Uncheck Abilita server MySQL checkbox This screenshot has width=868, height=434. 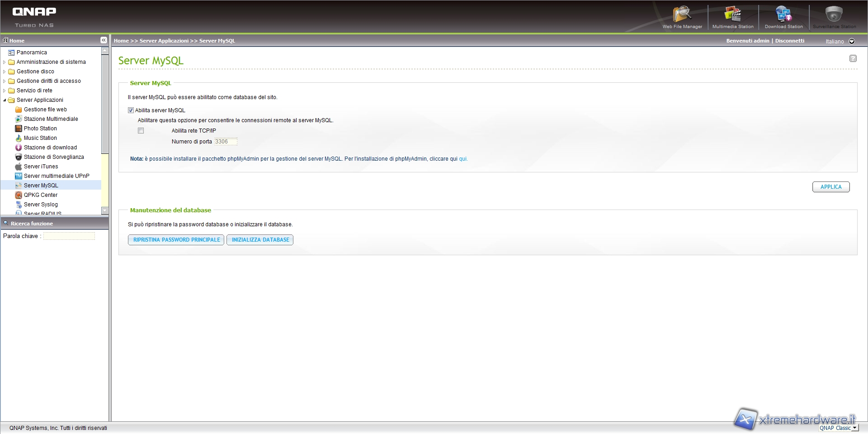coord(131,110)
